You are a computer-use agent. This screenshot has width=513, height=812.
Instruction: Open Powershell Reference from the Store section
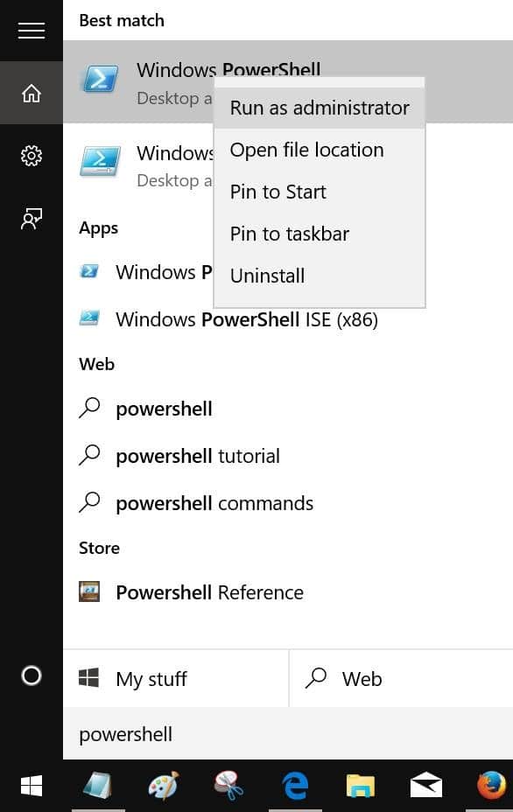[x=208, y=592]
